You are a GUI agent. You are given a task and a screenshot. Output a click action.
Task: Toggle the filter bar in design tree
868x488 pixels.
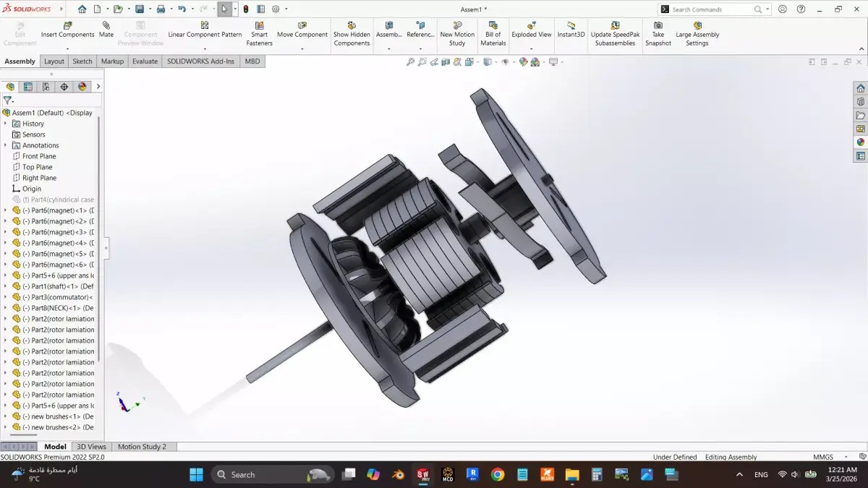click(x=7, y=100)
